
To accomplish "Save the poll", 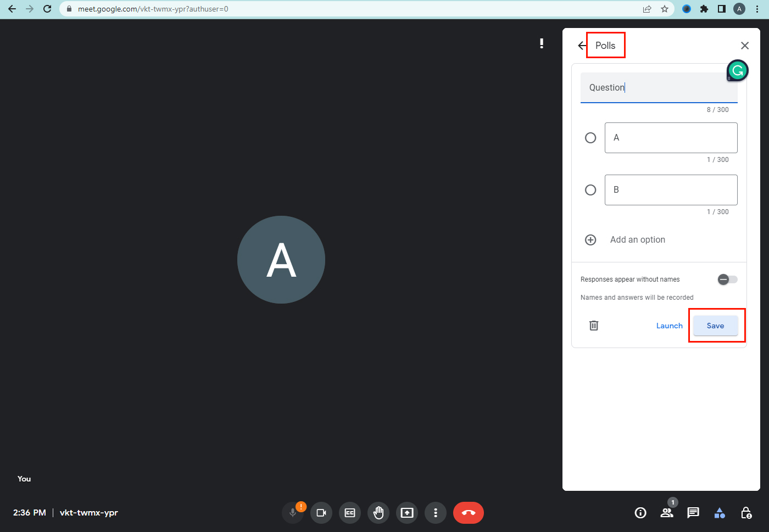I will click(x=715, y=326).
